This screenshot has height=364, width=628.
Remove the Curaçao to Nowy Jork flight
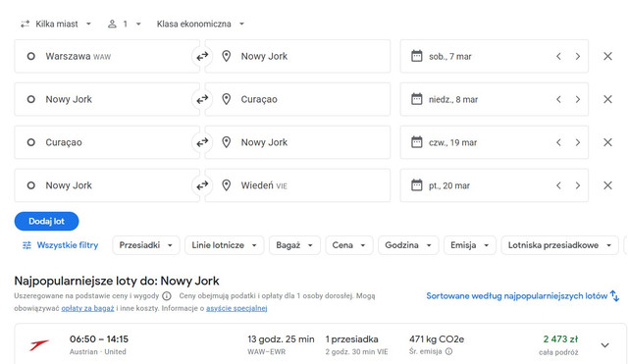607,142
